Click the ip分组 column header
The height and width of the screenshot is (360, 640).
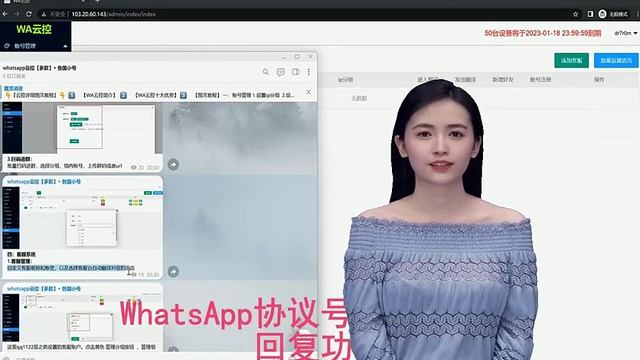345,80
